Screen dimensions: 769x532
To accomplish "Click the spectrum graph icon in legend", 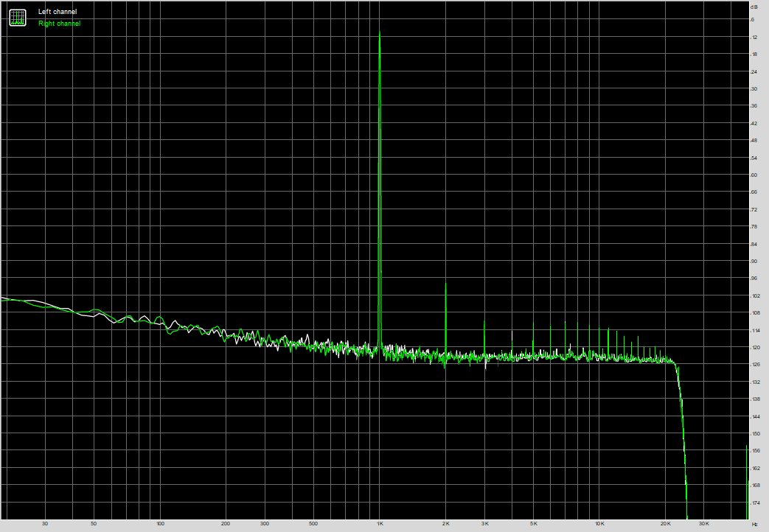I will pyautogui.click(x=17, y=18).
